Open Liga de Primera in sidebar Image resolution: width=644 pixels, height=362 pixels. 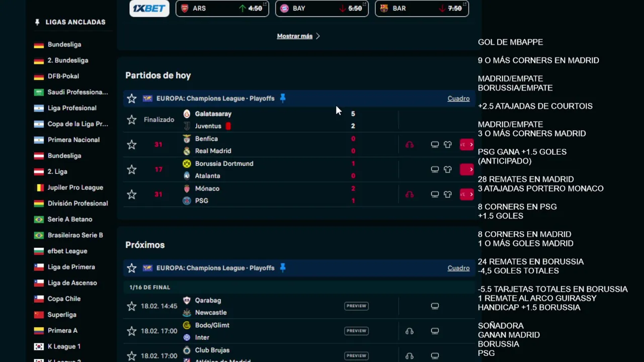coord(71,267)
